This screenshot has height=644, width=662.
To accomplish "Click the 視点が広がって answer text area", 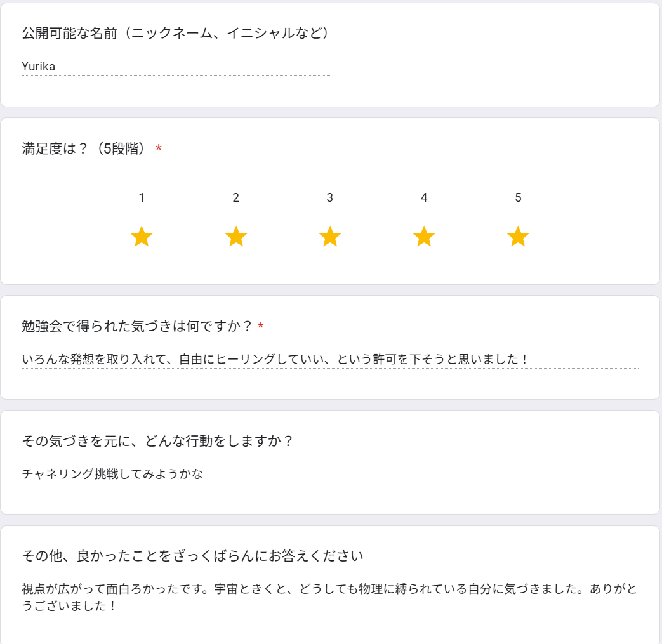I will tap(330, 597).
